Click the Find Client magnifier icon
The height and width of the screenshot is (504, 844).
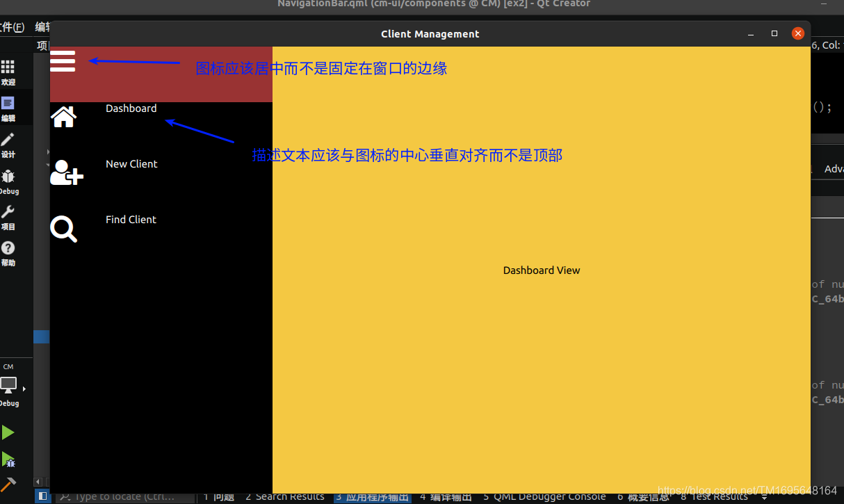click(x=64, y=229)
